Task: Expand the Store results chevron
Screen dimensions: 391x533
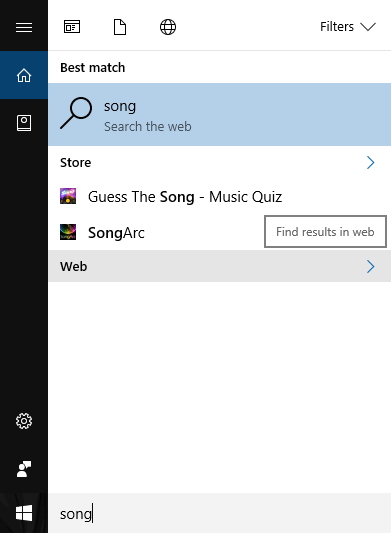Action: pos(371,162)
